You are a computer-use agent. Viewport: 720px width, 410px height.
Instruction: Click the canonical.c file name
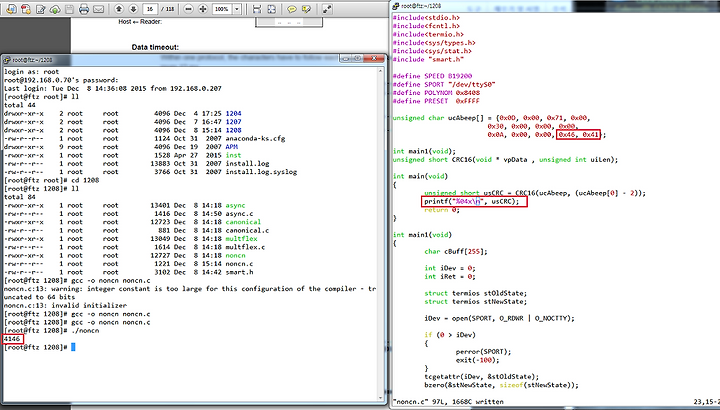247,230
